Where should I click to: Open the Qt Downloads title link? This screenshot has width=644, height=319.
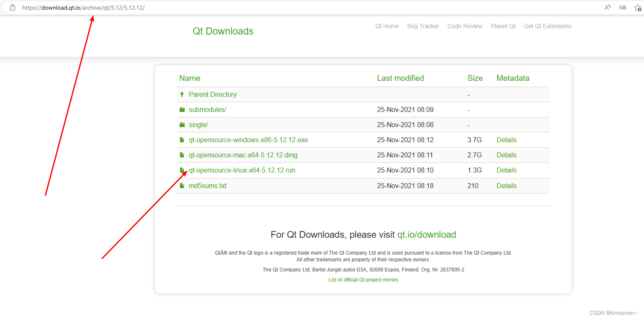(x=223, y=31)
